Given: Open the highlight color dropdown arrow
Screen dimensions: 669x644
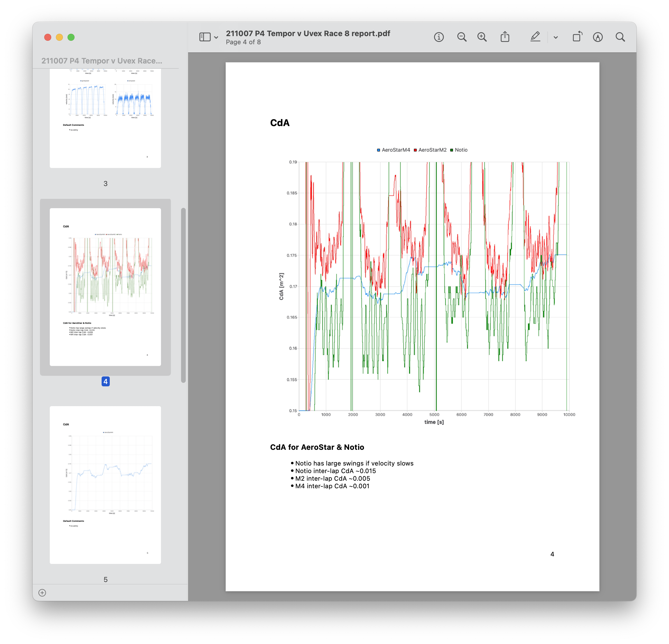Looking at the screenshot, I should pyautogui.click(x=556, y=38).
